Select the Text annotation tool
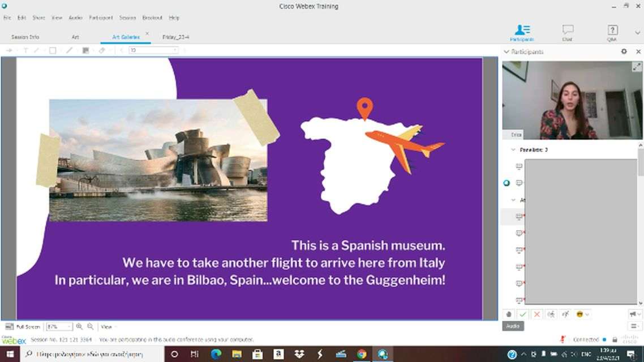 (25, 50)
